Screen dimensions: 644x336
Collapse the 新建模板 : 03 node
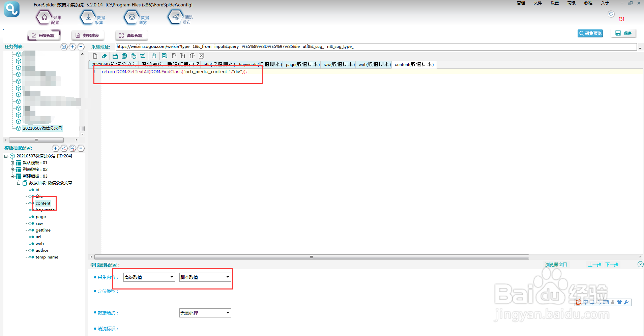12,176
